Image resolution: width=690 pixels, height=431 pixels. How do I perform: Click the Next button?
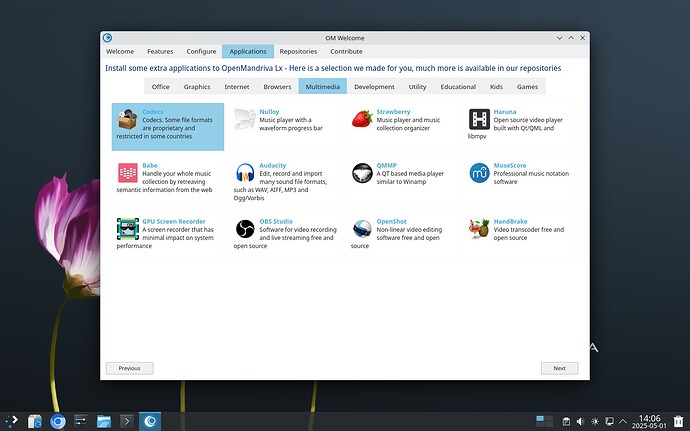[x=559, y=368]
